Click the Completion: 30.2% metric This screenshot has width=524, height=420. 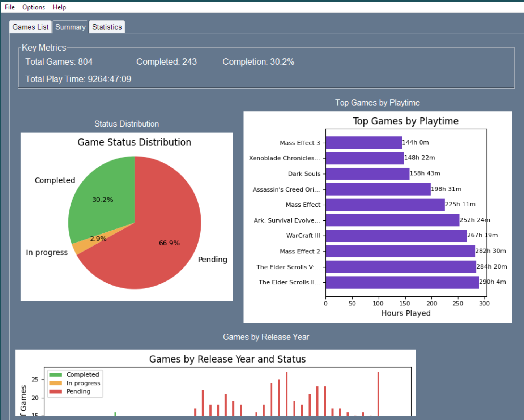click(x=258, y=62)
